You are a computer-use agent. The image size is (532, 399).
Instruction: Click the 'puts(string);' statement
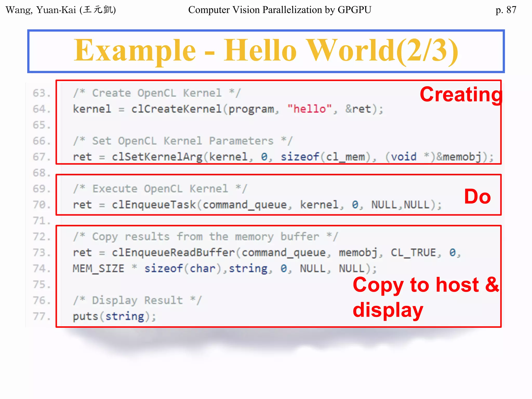(115, 317)
